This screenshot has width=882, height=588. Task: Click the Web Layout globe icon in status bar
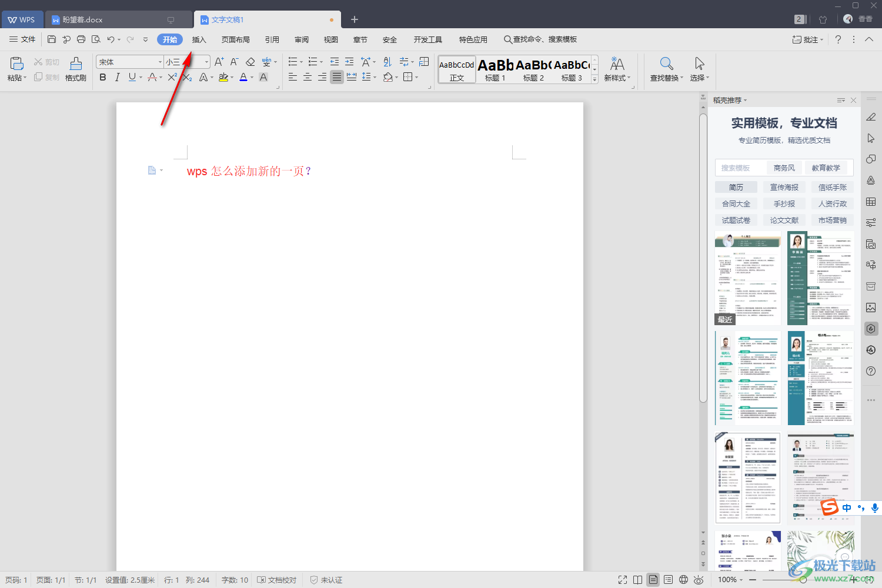pos(683,580)
